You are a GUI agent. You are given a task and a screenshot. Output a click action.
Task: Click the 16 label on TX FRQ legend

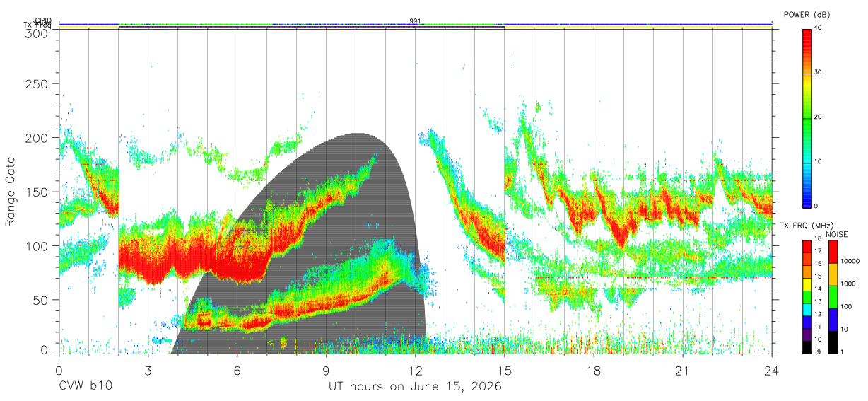click(x=818, y=265)
